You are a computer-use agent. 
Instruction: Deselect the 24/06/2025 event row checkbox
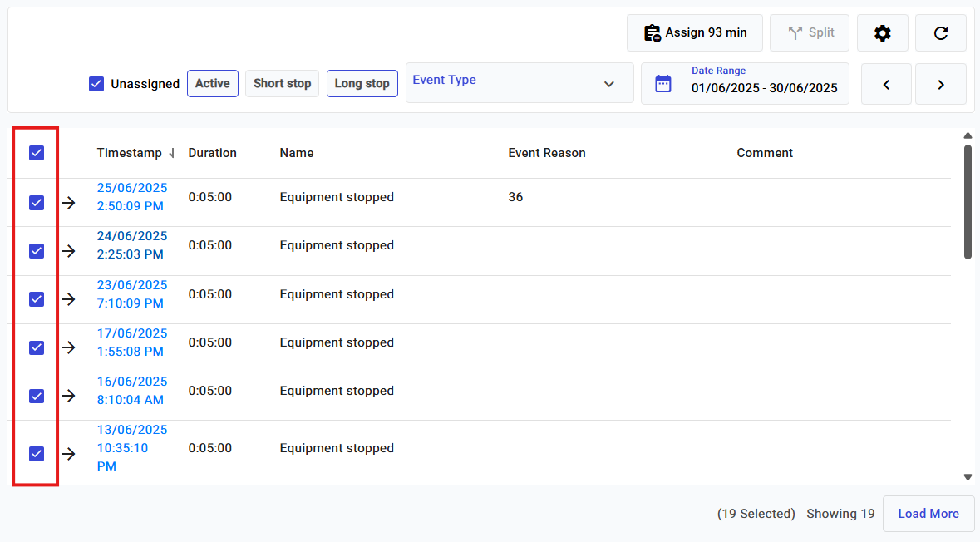click(37, 251)
